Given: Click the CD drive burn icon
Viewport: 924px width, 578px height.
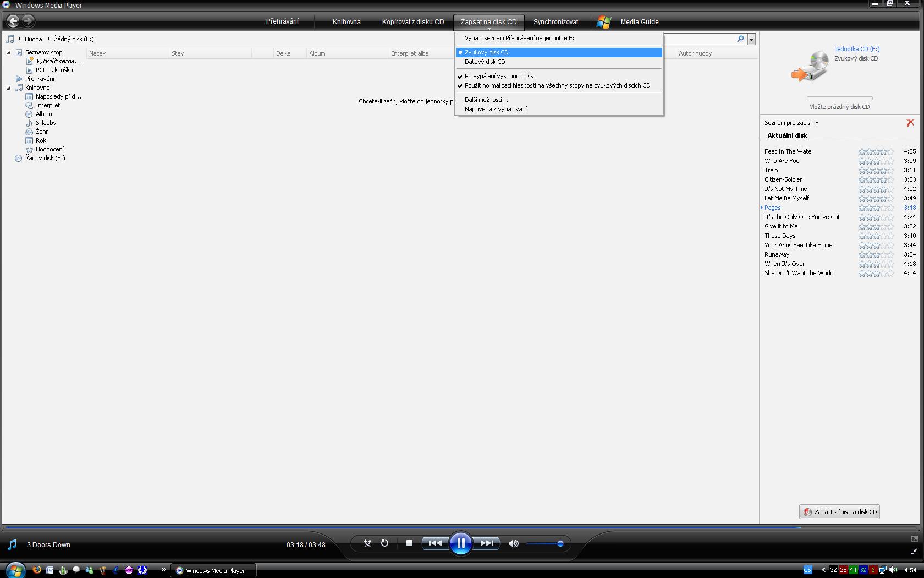Looking at the screenshot, I should pyautogui.click(x=810, y=67).
